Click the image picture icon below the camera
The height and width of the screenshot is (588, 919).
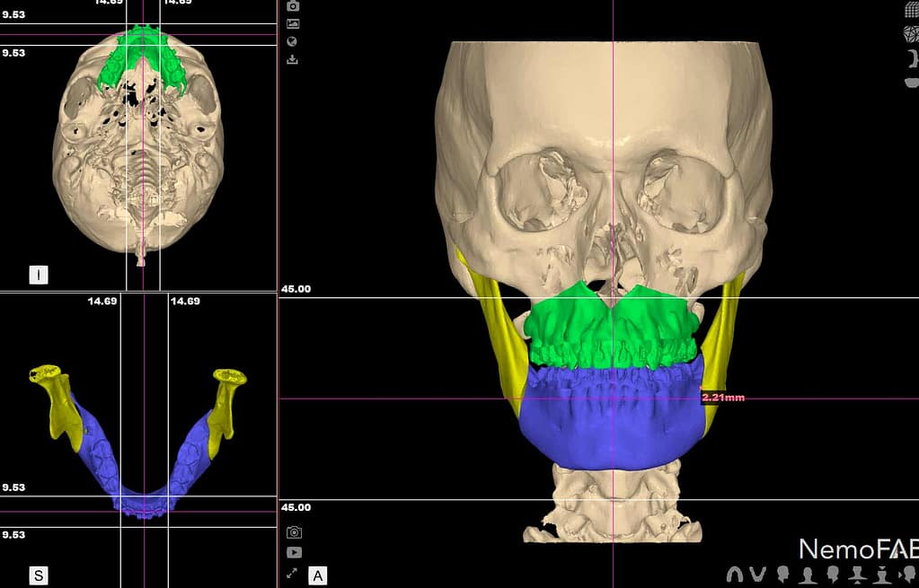pyautogui.click(x=293, y=24)
